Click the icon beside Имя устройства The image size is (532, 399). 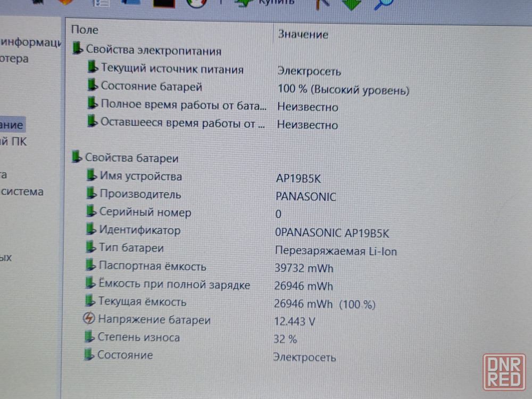[x=92, y=176]
